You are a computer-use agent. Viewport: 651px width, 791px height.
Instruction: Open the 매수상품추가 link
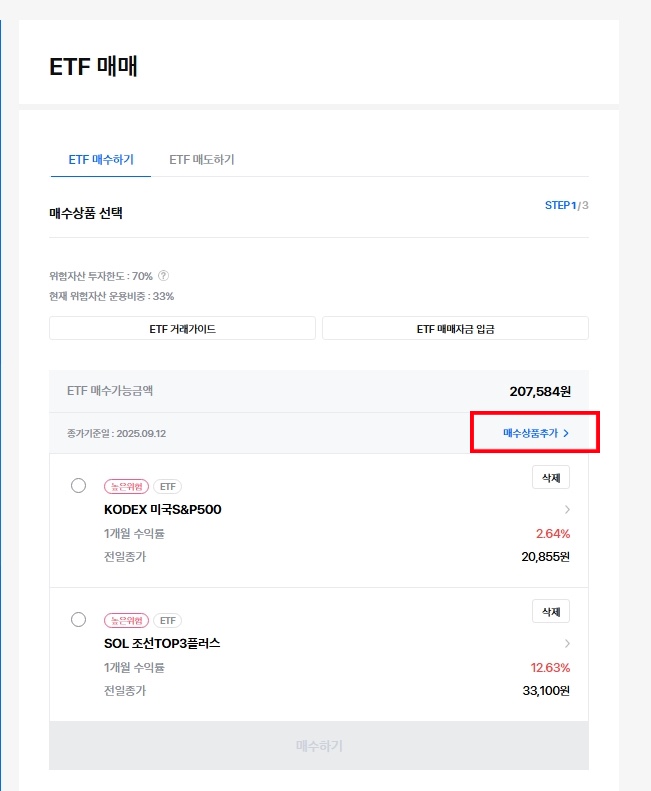535,433
